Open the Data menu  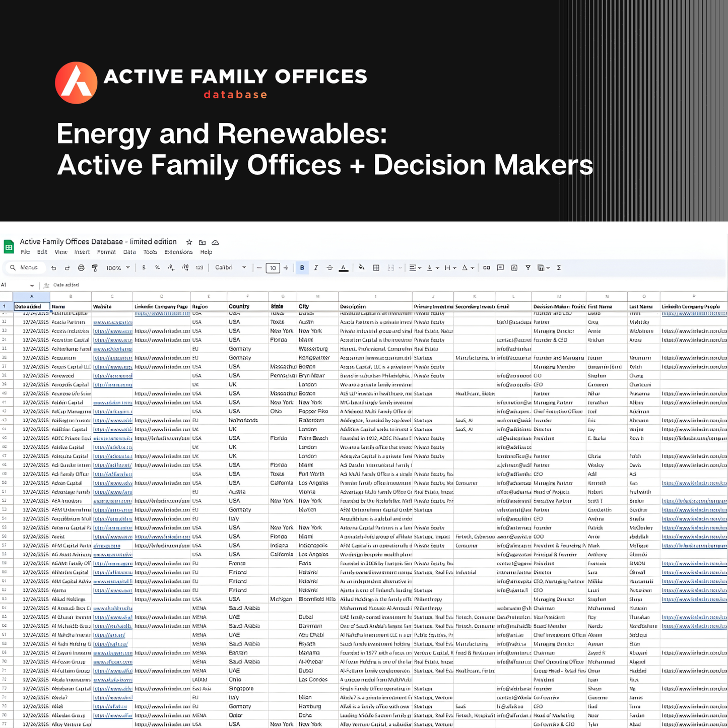[129, 252]
